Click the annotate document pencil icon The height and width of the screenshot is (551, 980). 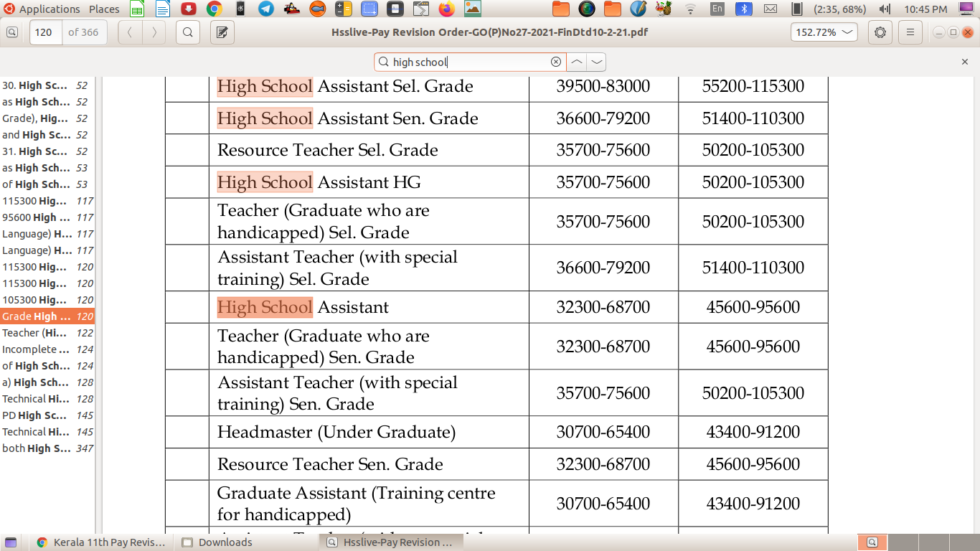click(x=222, y=32)
